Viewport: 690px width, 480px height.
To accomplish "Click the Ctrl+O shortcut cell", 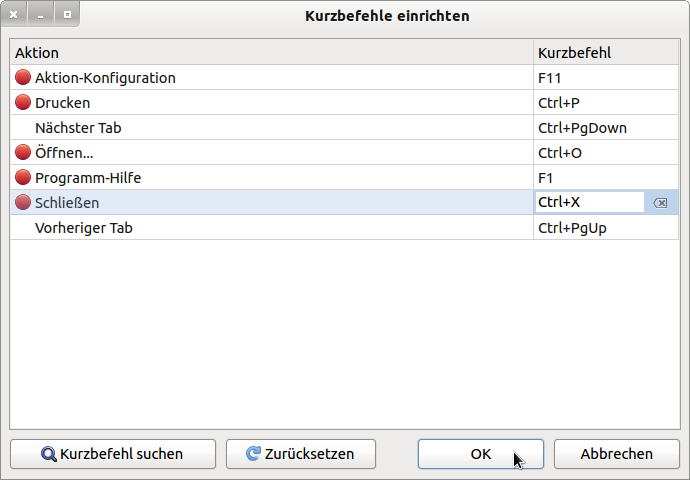I will point(605,152).
